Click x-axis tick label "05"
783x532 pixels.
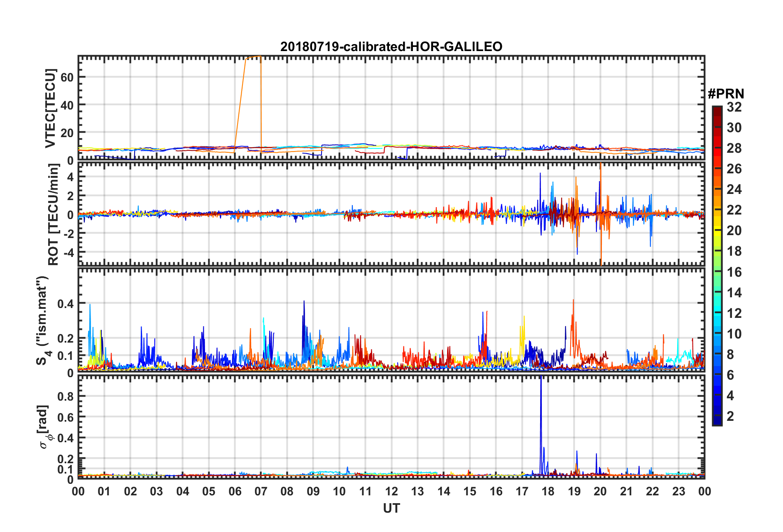click(x=209, y=491)
